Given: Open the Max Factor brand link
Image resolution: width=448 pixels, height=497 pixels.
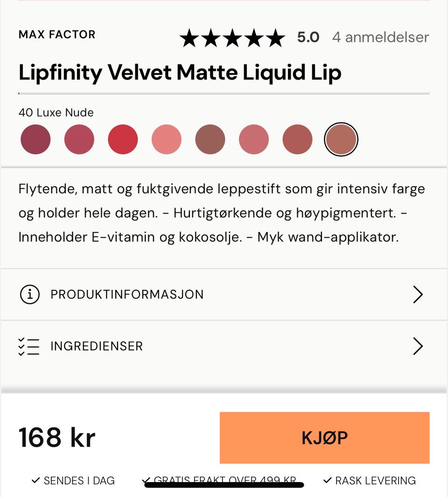Looking at the screenshot, I should [57, 34].
